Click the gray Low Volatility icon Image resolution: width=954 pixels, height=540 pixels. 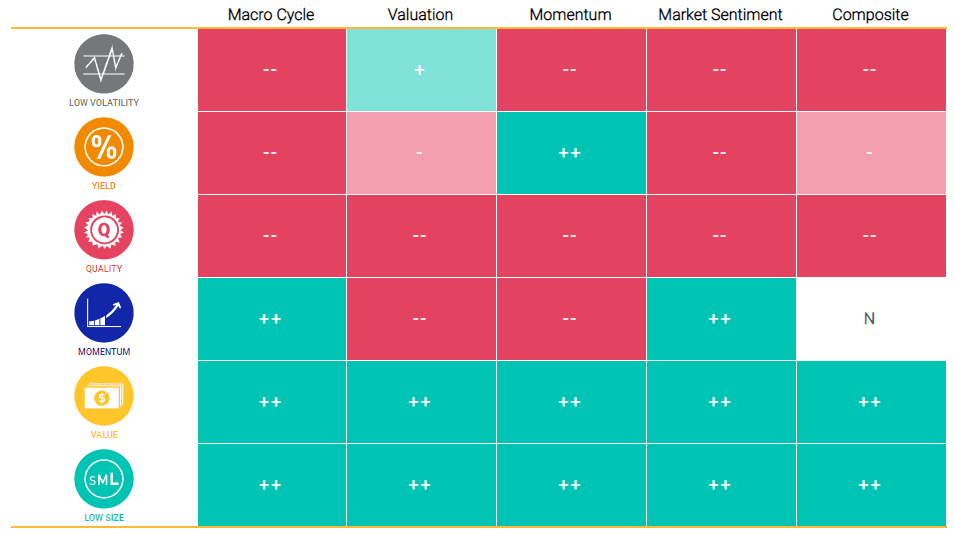pyautogui.click(x=104, y=64)
